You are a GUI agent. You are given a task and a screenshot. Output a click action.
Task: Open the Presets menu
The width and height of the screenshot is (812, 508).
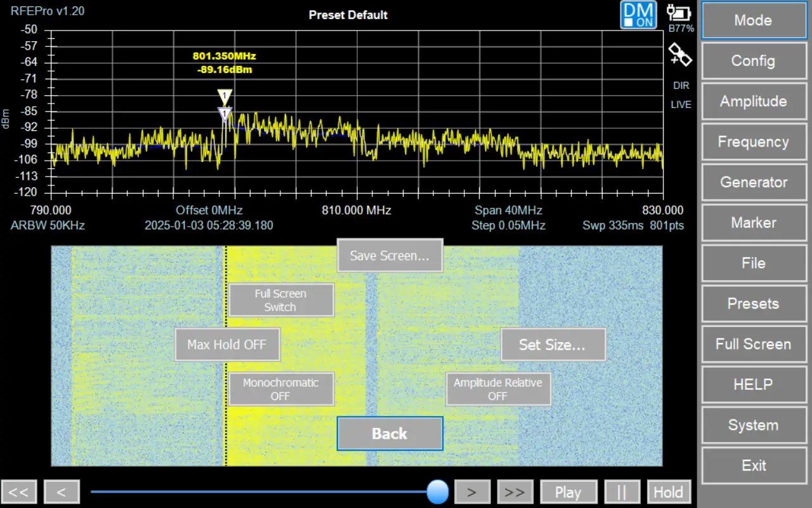click(x=753, y=304)
